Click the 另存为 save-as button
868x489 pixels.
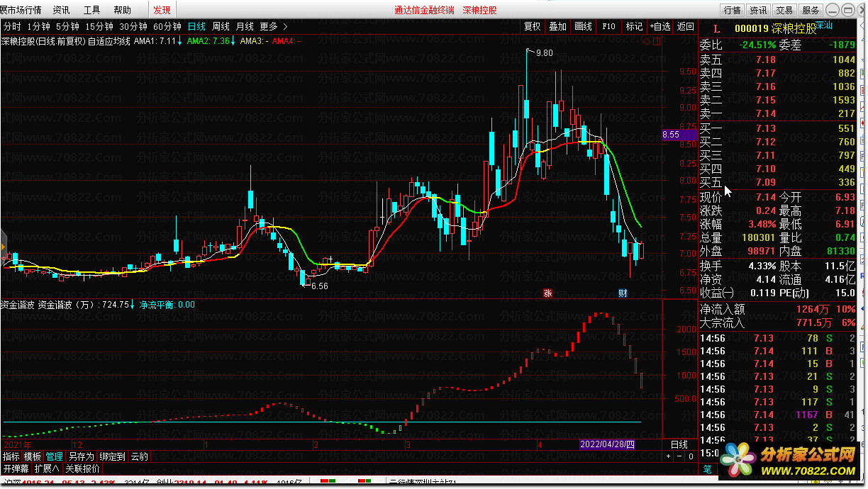tap(82, 456)
